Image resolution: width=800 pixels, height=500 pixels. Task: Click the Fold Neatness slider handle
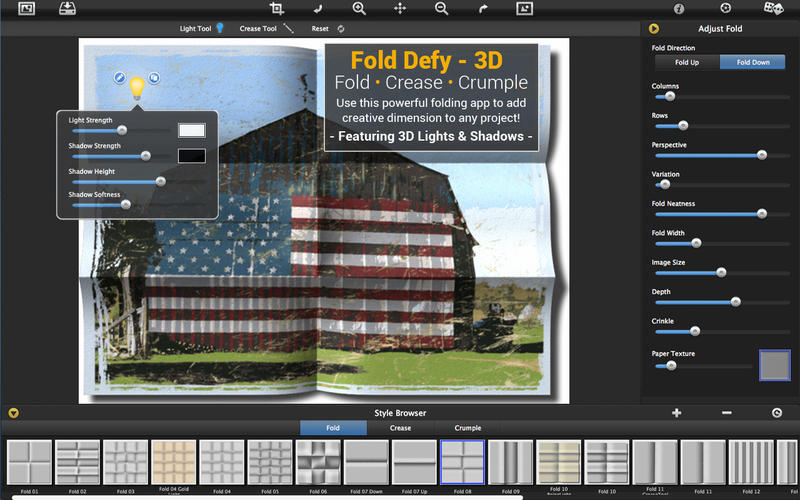[762, 214]
